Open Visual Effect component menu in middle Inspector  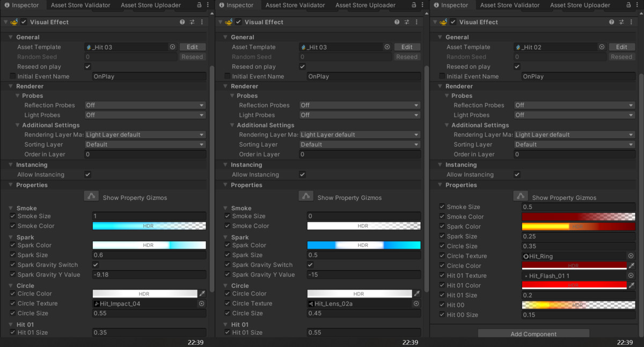(416, 22)
